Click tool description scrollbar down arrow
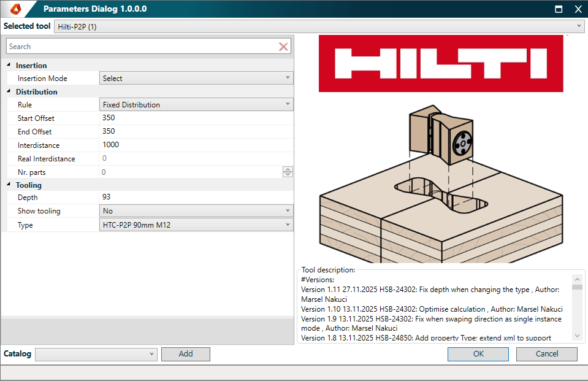This screenshot has width=588, height=381. [x=577, y=336]
